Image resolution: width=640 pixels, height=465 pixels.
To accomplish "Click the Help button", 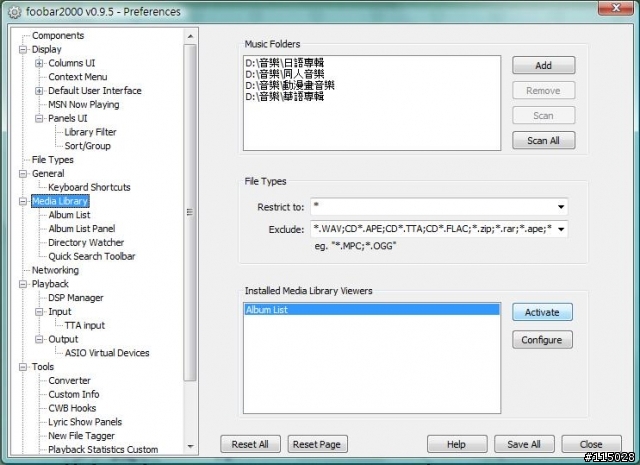I will pos(457,444).
